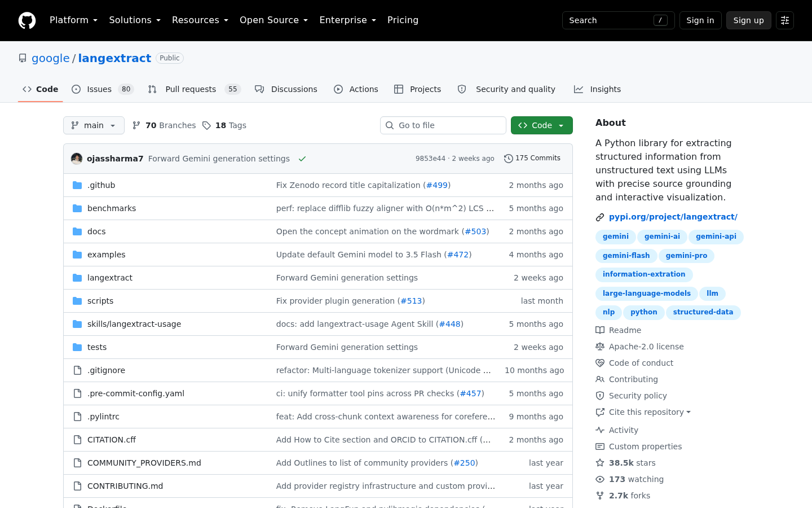Open the Solutions menu

135,20
